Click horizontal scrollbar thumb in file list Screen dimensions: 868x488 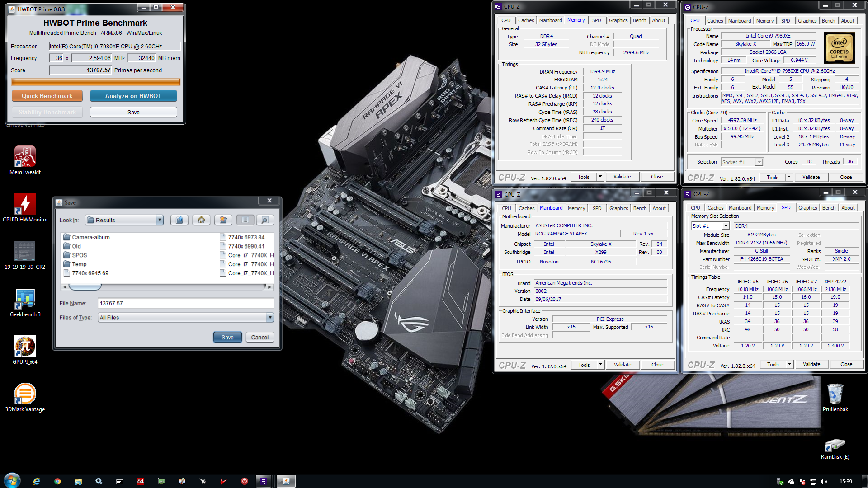pyautogui.click(x=85, y=287)
